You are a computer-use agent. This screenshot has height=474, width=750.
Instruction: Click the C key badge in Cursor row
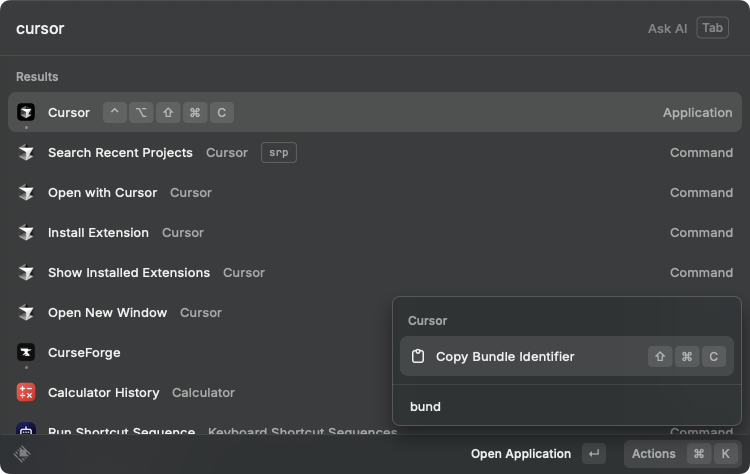click(221, 112)
